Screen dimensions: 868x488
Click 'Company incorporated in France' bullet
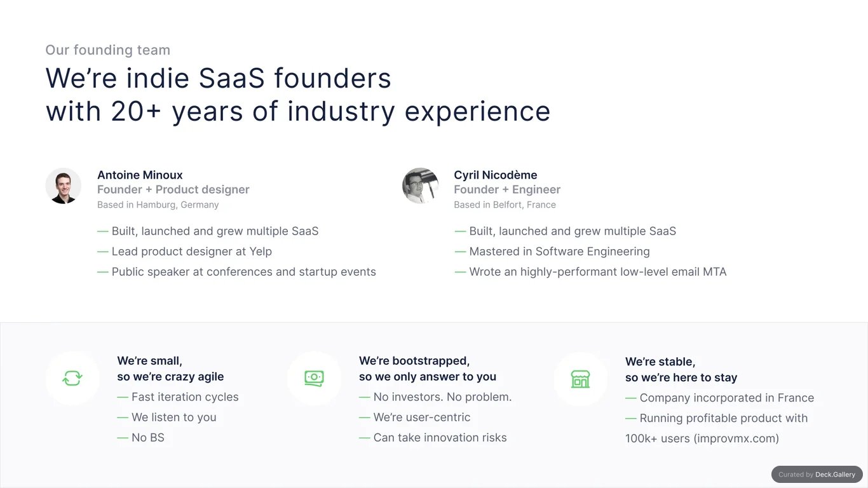719,398
